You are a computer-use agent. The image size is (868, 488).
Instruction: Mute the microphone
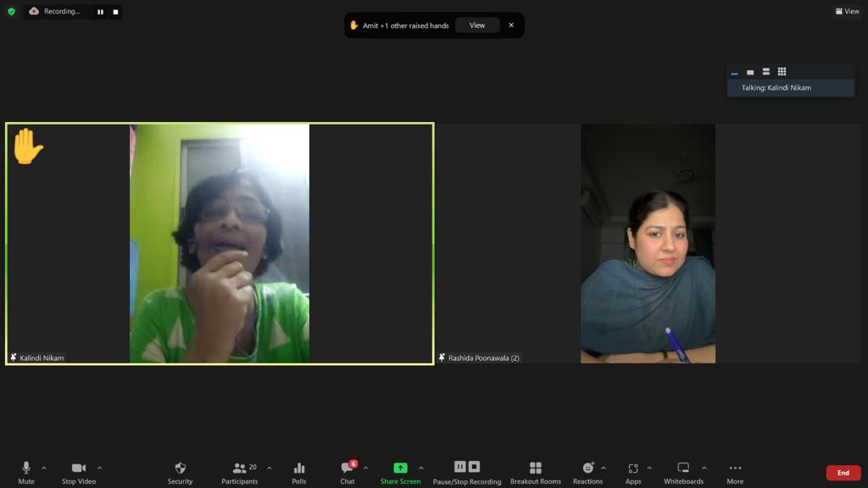pos(26,473)
